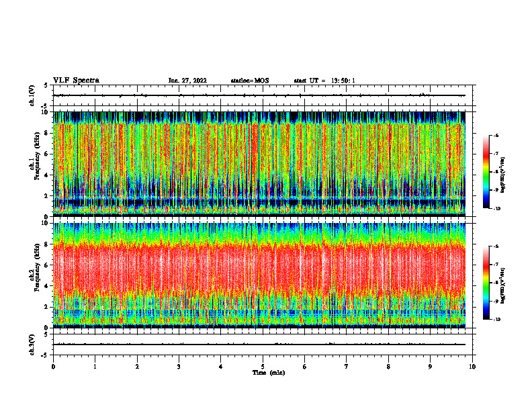Click the ch.3 voltage waveform trace
This screenshot has height=411, width=532.
pos(259,345)
